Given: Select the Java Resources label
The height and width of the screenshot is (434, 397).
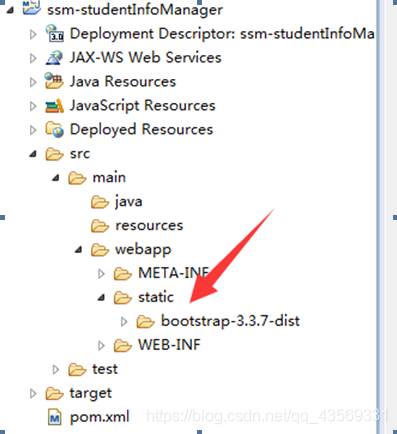Looking at the screenshot, I should [x=123, y=81].
